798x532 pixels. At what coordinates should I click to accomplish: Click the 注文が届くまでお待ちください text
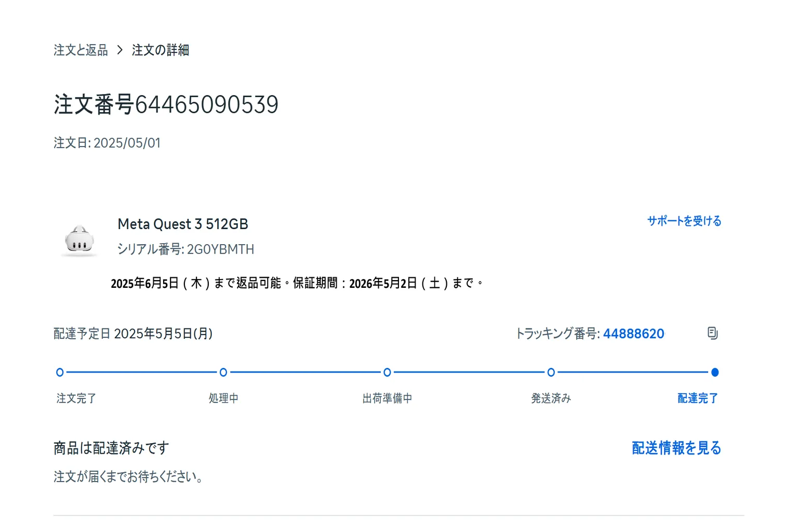pos(128,476)
